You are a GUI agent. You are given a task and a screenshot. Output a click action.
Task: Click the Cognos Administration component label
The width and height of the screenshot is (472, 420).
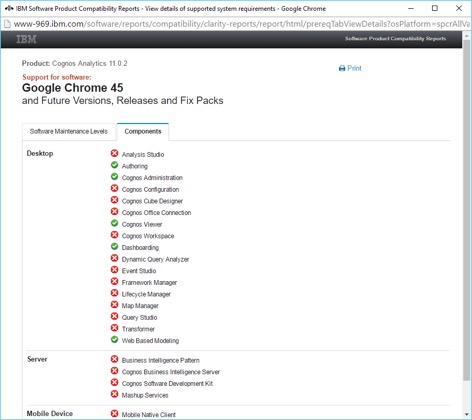pyautogui.click(x=152, y=178)
